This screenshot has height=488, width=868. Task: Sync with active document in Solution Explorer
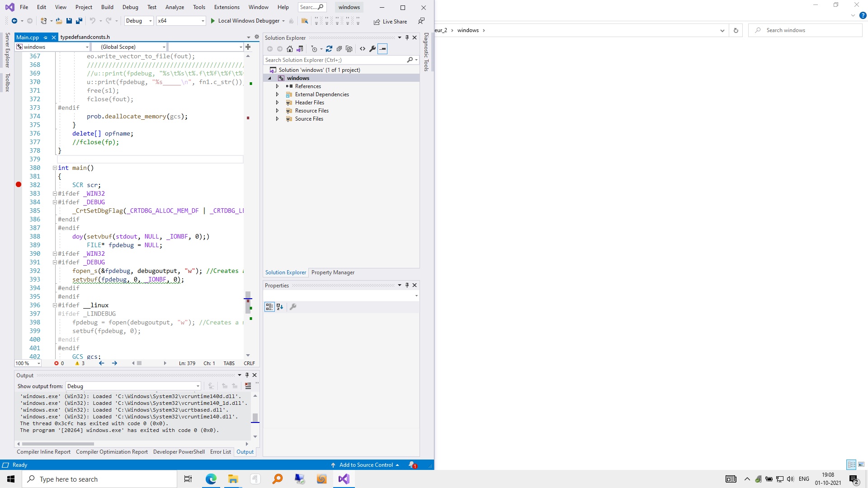[329, 49]
